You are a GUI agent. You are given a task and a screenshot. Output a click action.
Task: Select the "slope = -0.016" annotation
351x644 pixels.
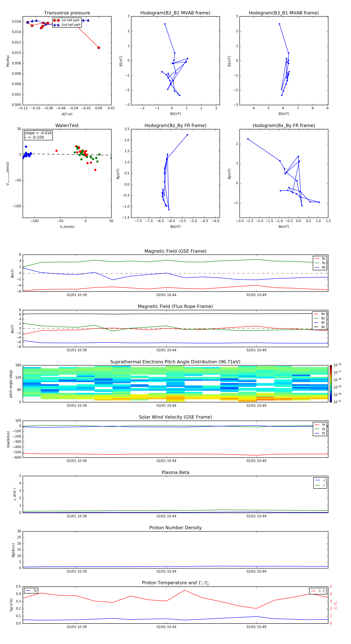pyautogui.click(x=38, y=133)
